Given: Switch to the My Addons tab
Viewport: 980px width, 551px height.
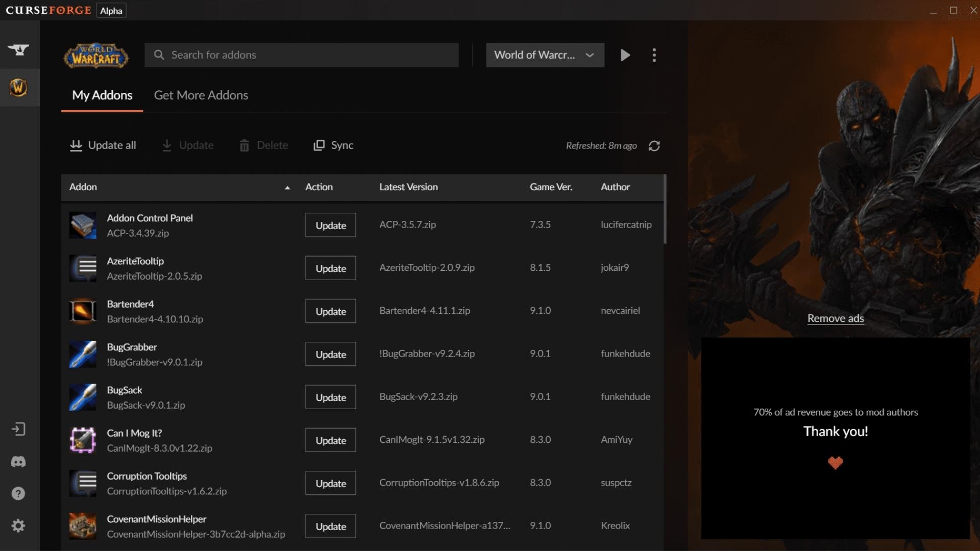Looking at the screenshot, I should tap(102, 95).
